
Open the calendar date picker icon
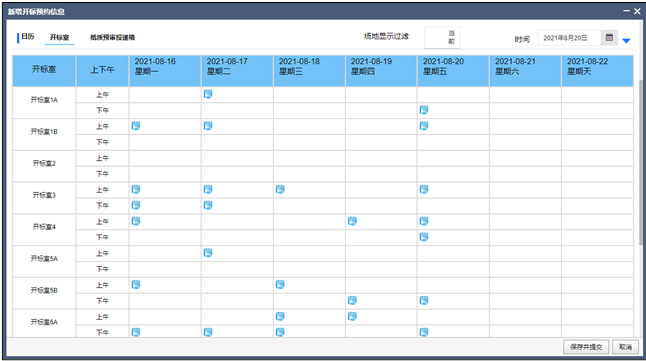609,38
